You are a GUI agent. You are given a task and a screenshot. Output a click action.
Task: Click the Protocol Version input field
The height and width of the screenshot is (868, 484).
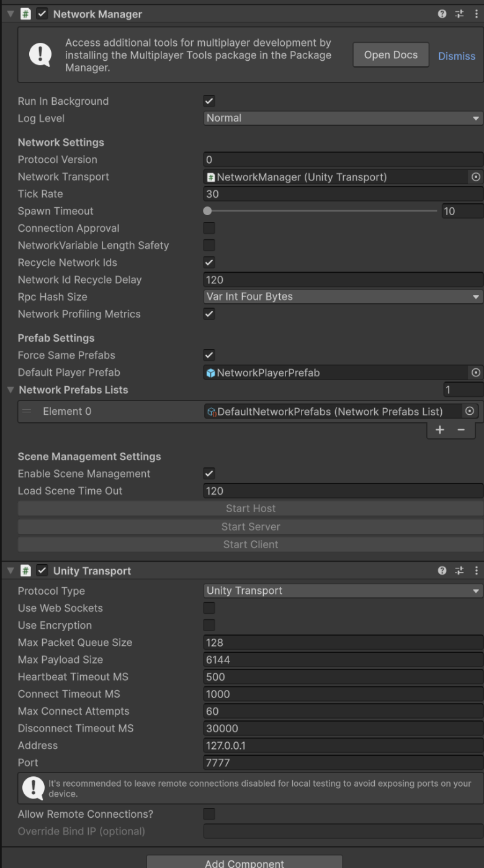pyautogui.click(x=343, y=160)
